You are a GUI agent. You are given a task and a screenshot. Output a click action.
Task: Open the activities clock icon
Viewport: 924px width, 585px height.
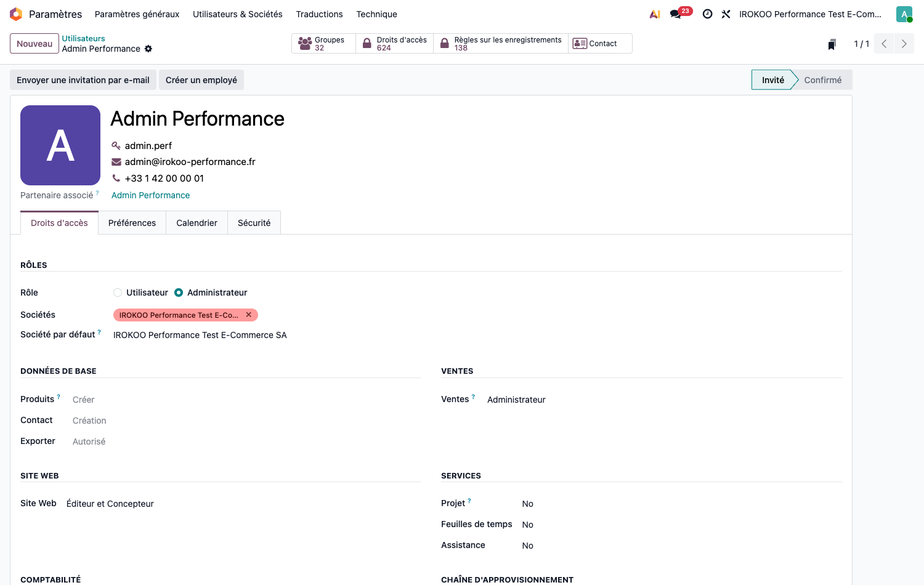pyautogui.click(x=708, y=14)
